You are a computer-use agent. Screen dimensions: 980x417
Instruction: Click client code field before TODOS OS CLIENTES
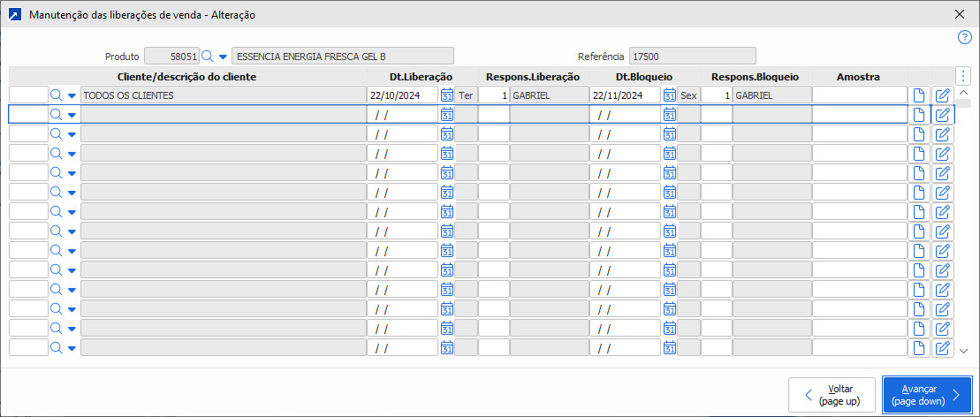tap(29, 95)
